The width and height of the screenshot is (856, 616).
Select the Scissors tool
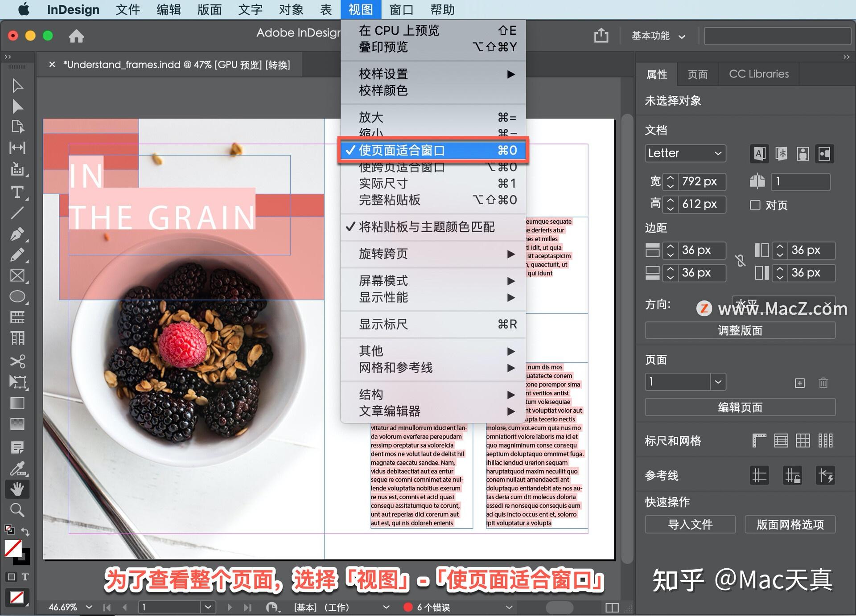pyautogui.click(x=18, y=361)
